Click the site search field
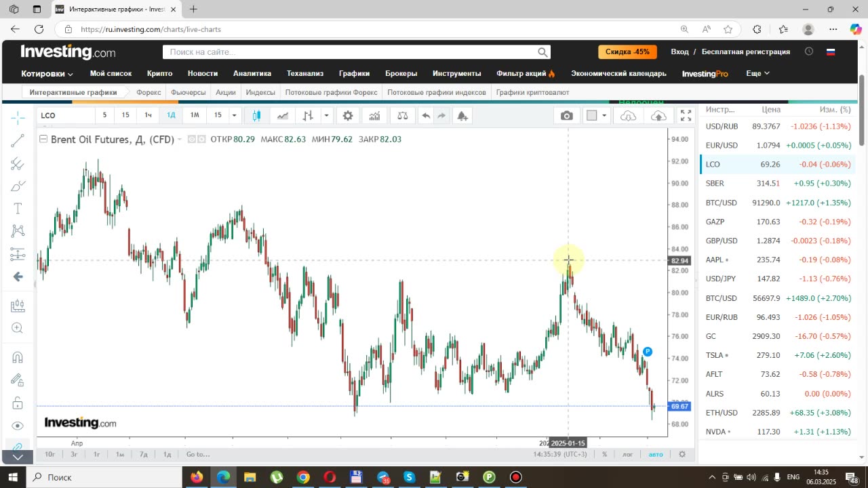This screenshot has width=868, height=488. coord(356,52)
